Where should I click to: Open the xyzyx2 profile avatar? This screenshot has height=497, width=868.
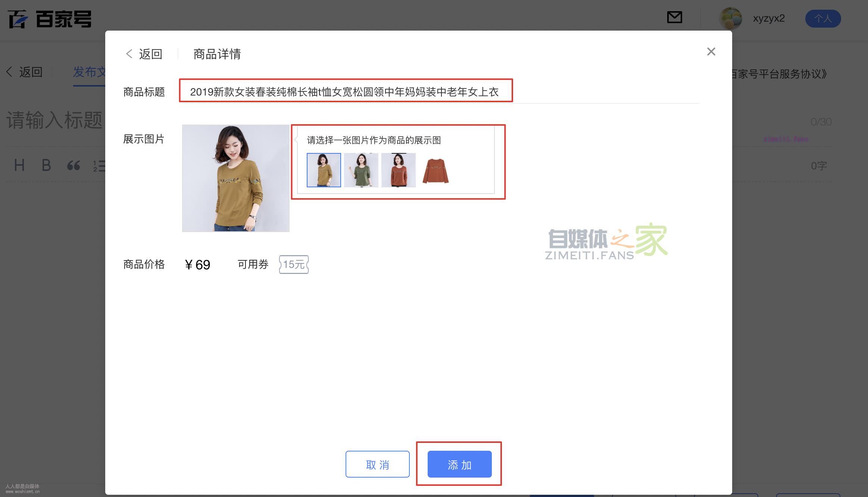(732, 18)
